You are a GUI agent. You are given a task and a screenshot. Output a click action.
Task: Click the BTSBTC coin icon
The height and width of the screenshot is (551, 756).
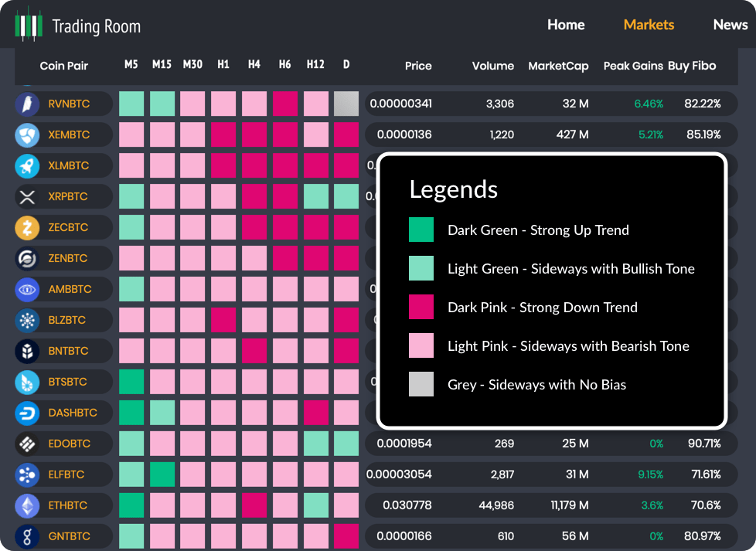pyautogui.click(x=27, y=382)
